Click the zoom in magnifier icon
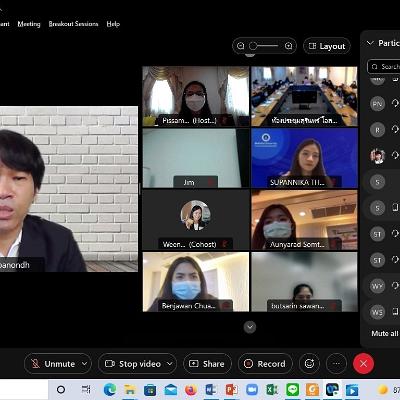The image size is (400, 400). (289, 46)
